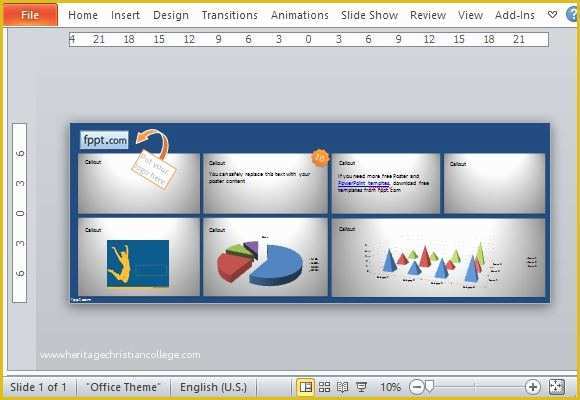Fit slide to current window icon

tap(557, 387)
